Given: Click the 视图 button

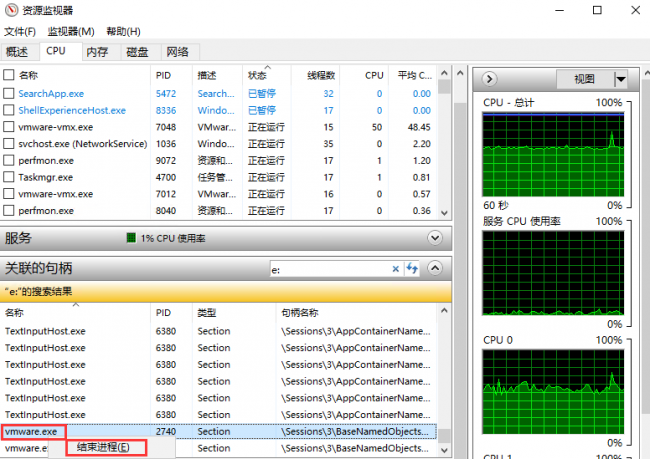Looking at the screenshot, I should (585, 79).
